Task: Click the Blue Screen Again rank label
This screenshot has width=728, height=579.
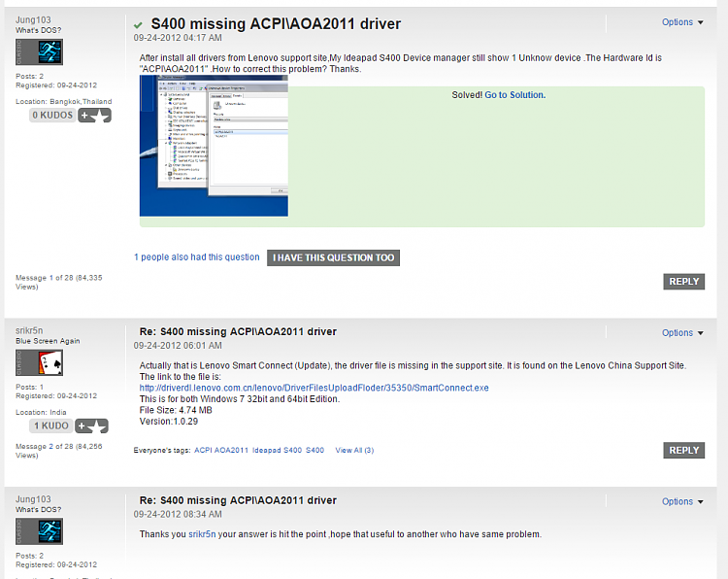Action: click(x=48, y=341)
